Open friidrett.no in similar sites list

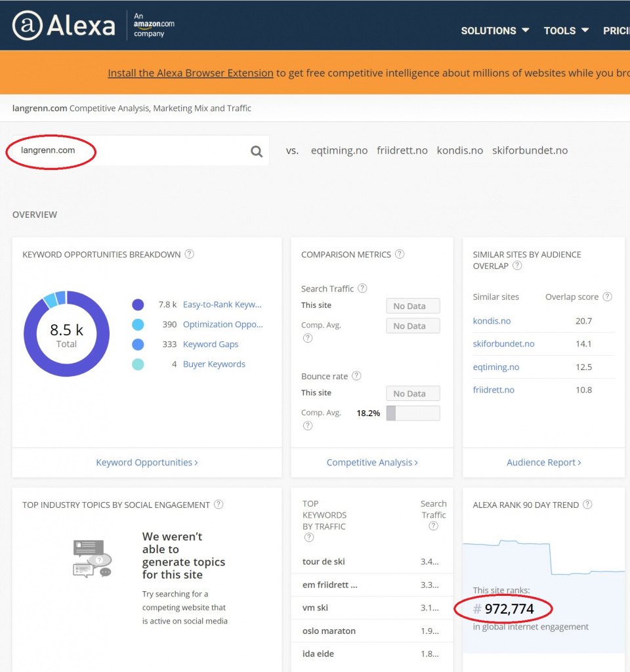point(493,390)
